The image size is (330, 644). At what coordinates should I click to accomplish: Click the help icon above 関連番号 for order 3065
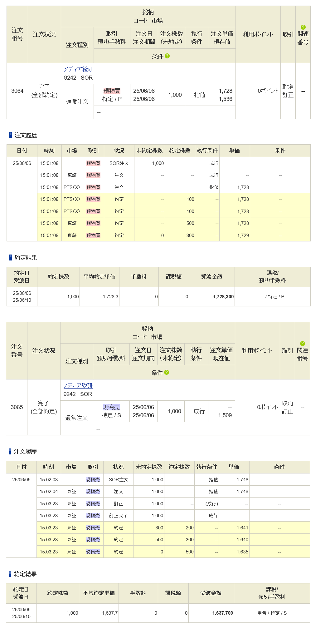point(302,344)
